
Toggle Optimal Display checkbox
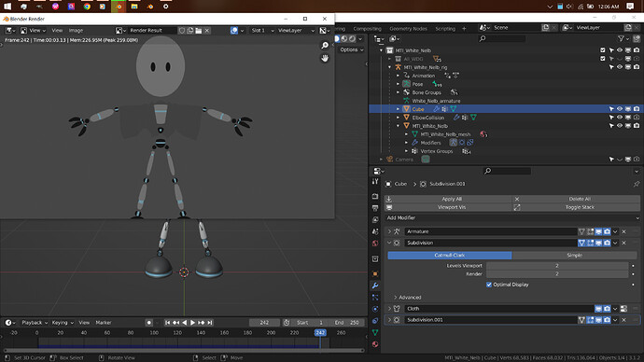pos(489,285)
